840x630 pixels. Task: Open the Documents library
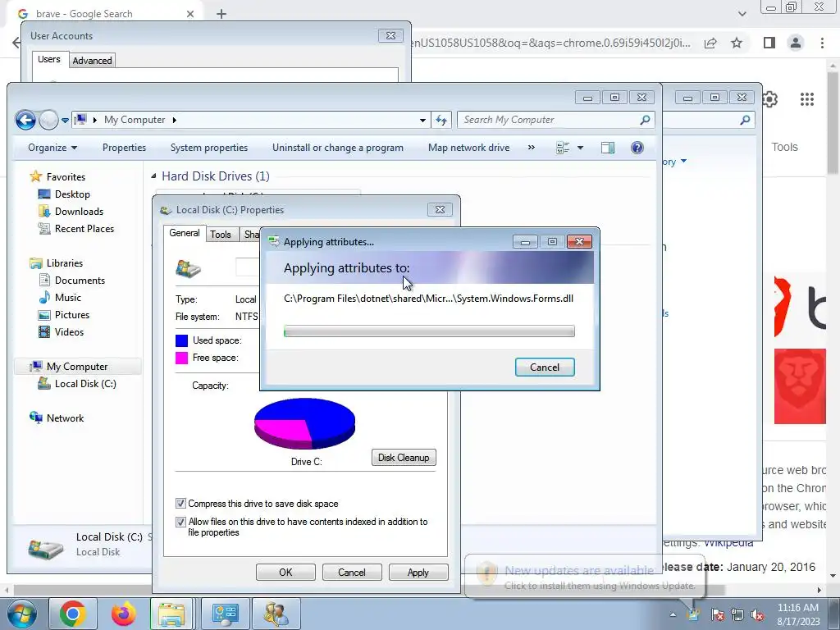coord(80,281)
